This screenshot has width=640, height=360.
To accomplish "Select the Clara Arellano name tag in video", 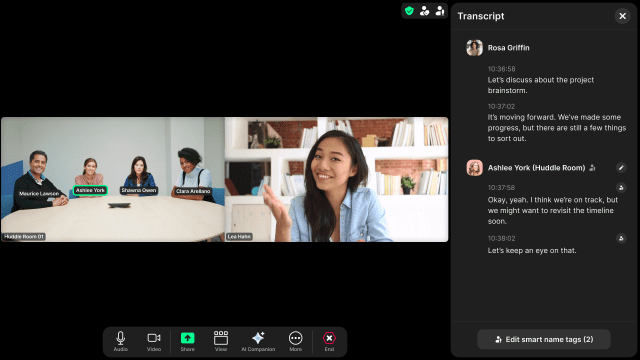I will [x=193, y=191].
